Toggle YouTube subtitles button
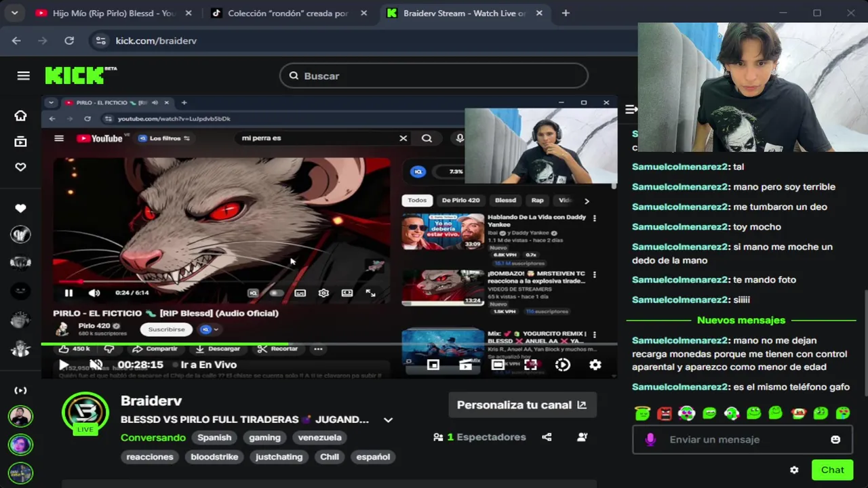 click(300, 293)
